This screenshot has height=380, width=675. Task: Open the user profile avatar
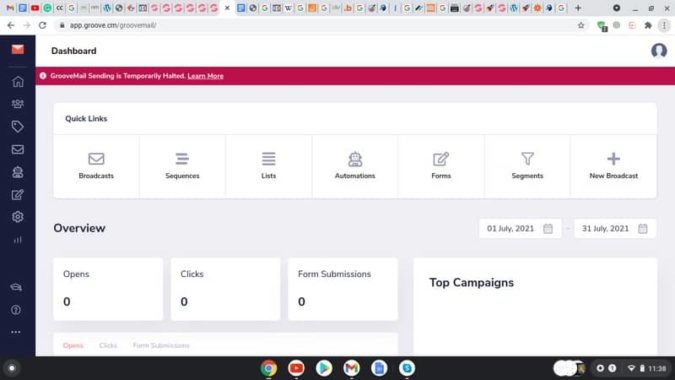coord(659,51)
